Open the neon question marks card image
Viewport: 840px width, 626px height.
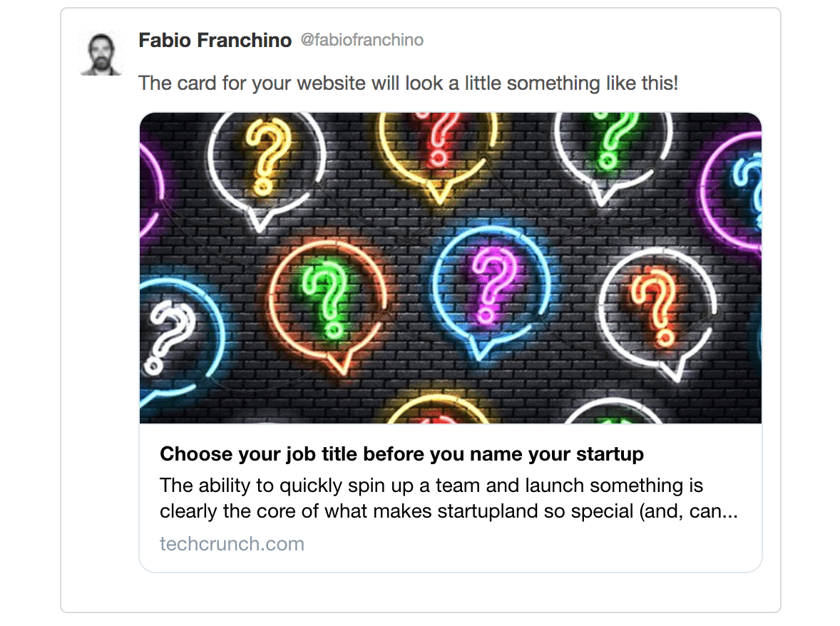click(x=451, y=268)
